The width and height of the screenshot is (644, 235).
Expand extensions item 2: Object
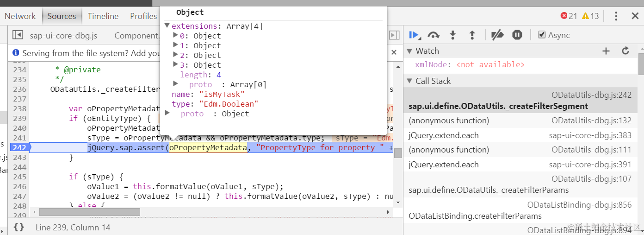click(x=175, y=55)
